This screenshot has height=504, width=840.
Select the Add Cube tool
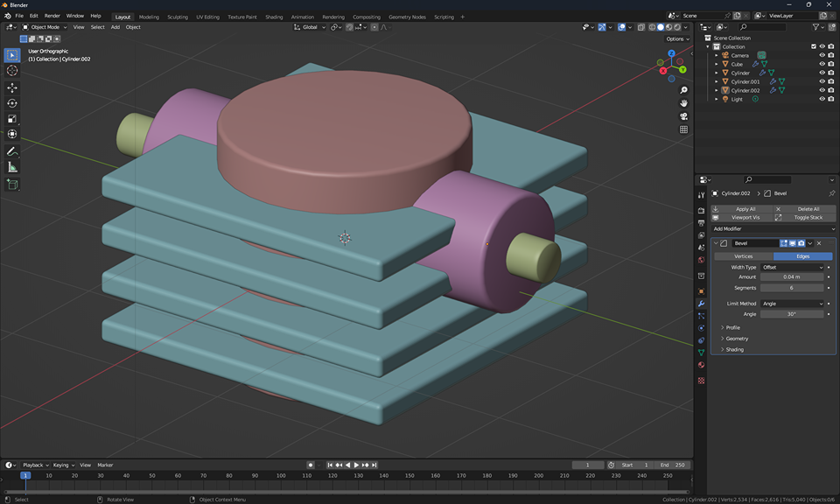pyautogui.click(x=12, y=185)
